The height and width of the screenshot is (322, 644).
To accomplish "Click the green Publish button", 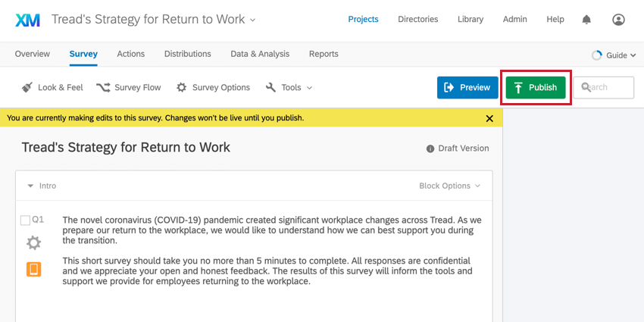I will click(536, 87).
